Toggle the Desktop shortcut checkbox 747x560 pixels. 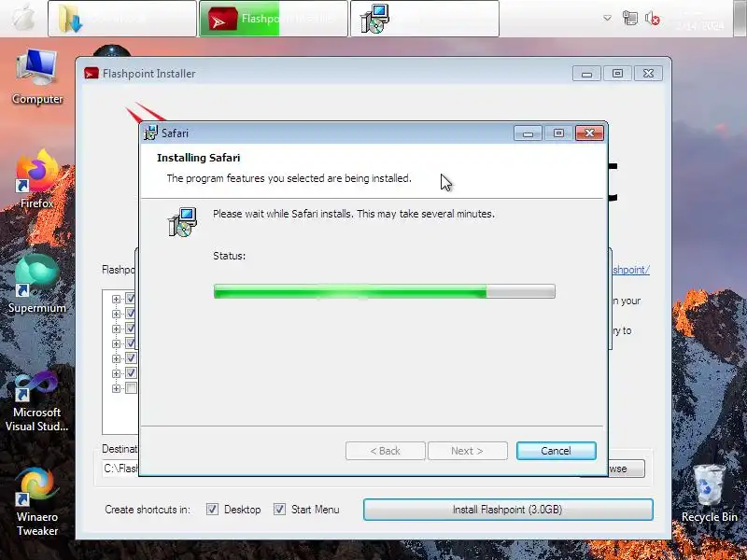click(x=212, y=510)
